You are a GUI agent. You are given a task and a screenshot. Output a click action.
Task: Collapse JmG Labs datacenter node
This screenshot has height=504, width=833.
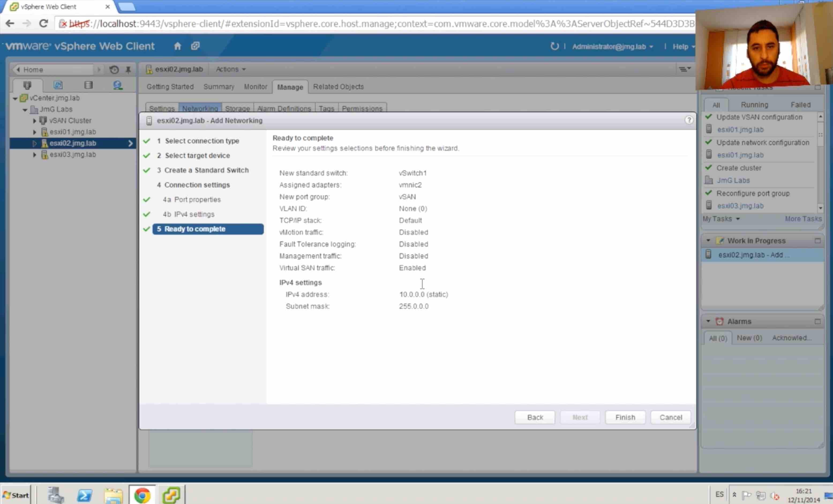click(x=25, y=110)
